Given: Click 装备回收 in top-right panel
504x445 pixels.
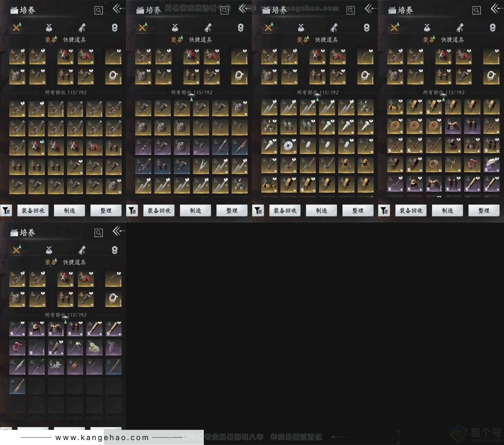Looking at the screenshot, I should 411,211.
